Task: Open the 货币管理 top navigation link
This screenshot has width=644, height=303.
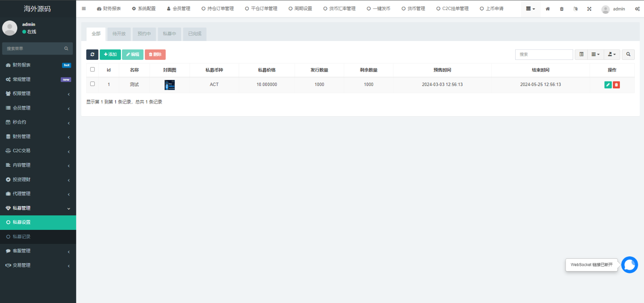Action: pos(413,8)
